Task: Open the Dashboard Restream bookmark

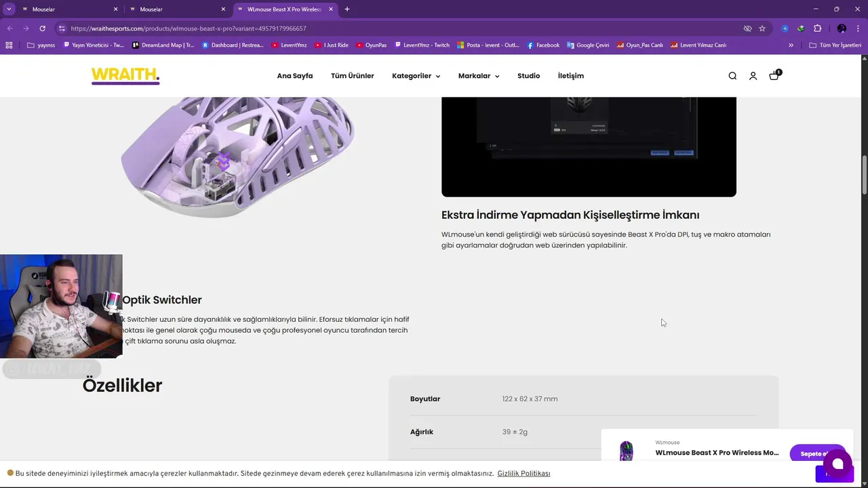Action: click(233, 45)
